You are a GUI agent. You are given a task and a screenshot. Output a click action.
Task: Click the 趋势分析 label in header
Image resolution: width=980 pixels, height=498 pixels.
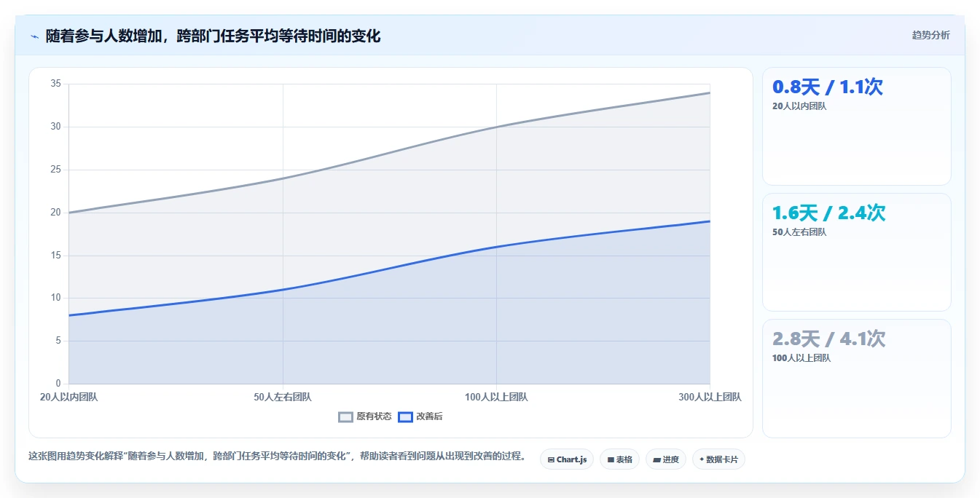[x=930, y=35]
